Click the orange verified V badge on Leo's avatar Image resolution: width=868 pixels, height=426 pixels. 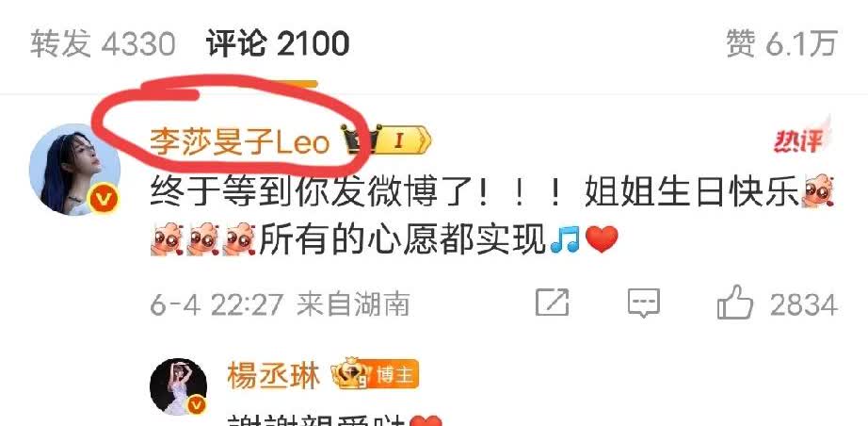pos(105,199)
